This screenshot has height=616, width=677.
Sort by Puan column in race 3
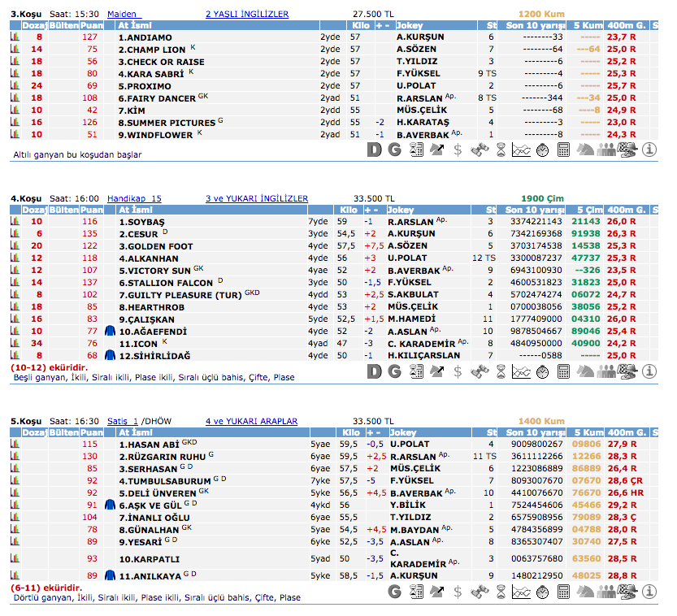tap(91, 25)
